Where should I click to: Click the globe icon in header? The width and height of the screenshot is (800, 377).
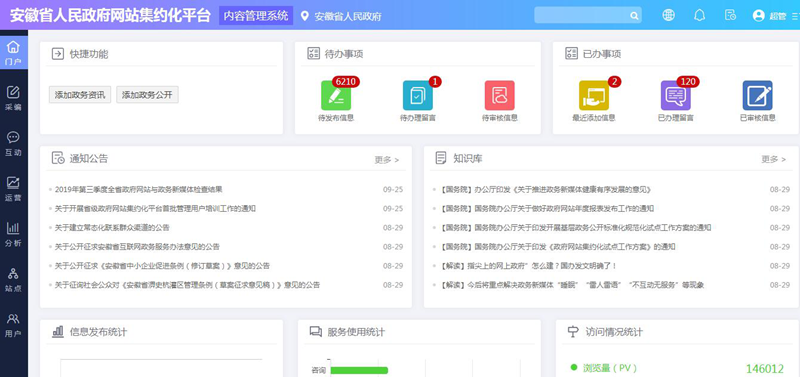click(x=668, y=15)
